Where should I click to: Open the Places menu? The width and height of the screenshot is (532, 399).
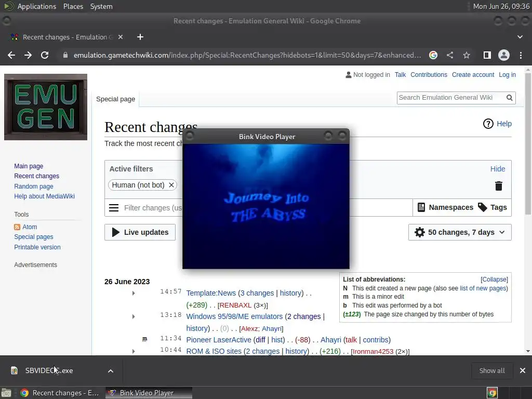pyautogui.click(x=73, y=6)
